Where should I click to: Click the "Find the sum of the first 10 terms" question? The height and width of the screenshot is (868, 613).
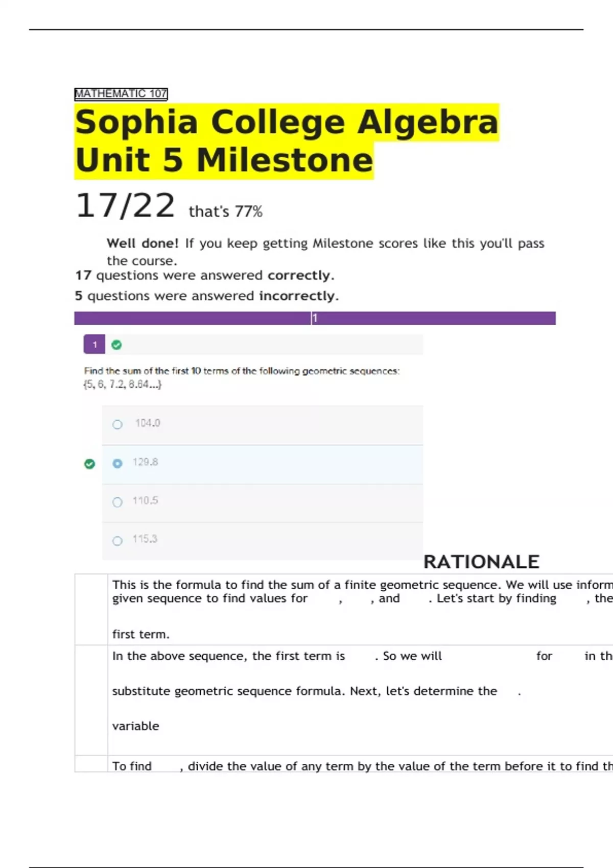pos(242,371)
